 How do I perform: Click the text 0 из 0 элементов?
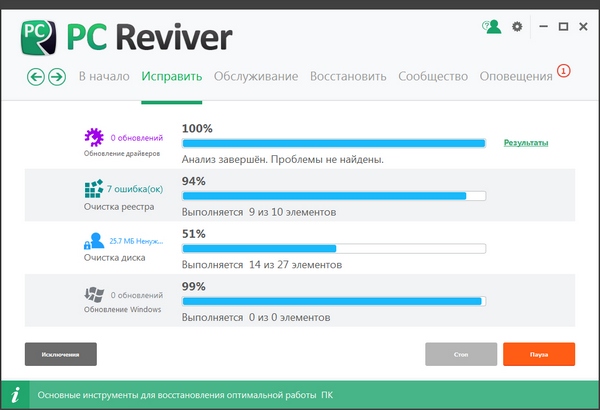pos(290,317)
